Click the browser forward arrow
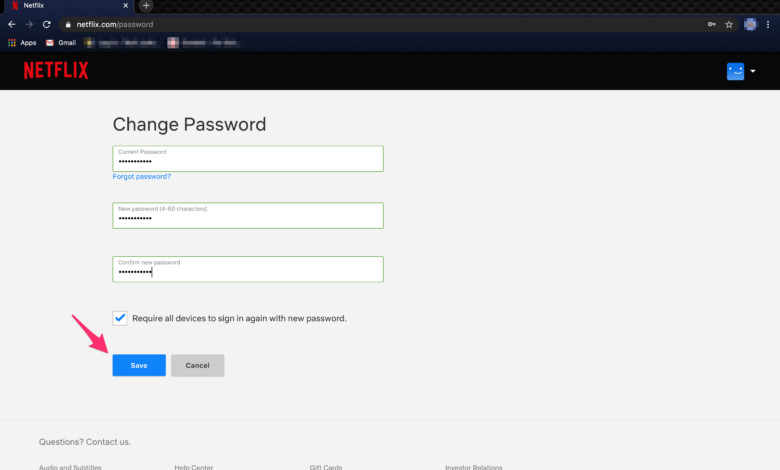The height and width of the screenshot is (470, 780). pyautogui.click(x=29, y=24)
